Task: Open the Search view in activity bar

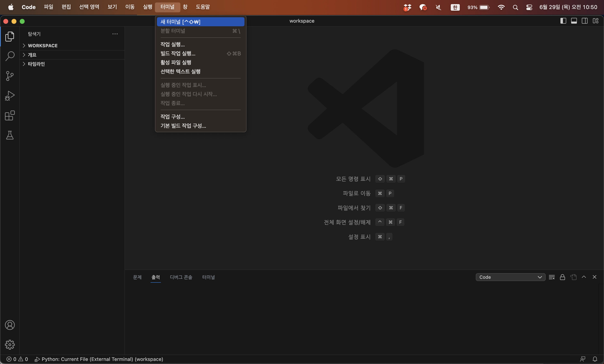Action: click(10, 56)
